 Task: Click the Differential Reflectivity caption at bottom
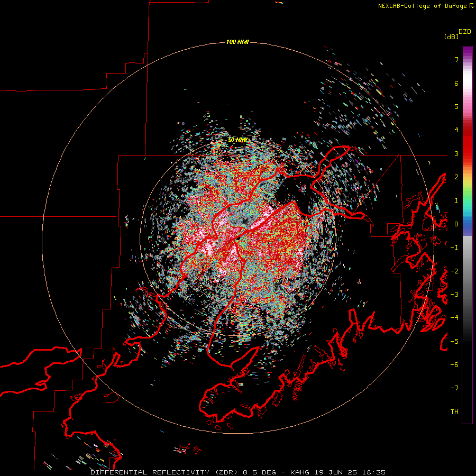pos(238,472)
